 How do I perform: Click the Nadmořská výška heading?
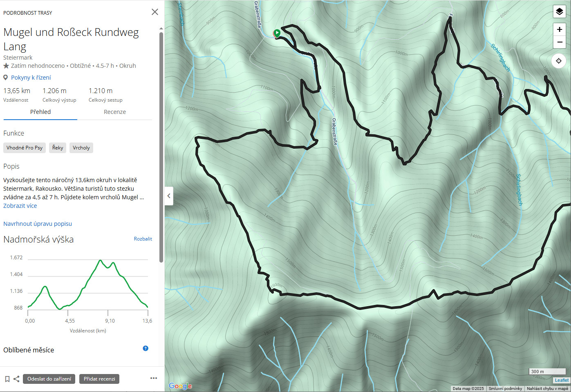(x=38, y=239)
